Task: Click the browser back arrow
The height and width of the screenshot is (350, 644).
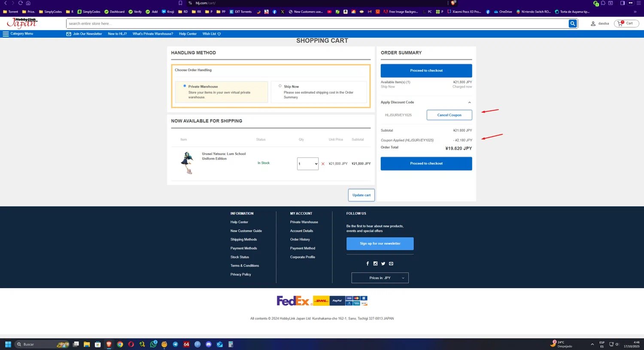Action: 6,3
